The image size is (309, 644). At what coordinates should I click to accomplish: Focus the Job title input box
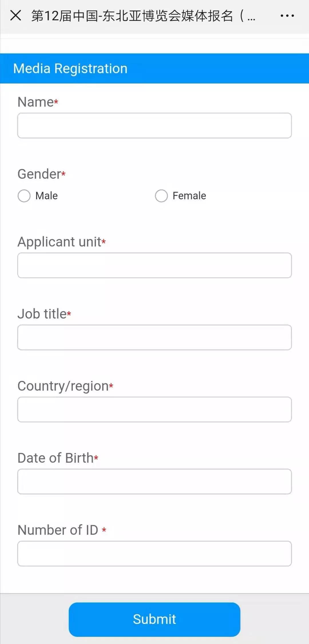click(154, 337)
